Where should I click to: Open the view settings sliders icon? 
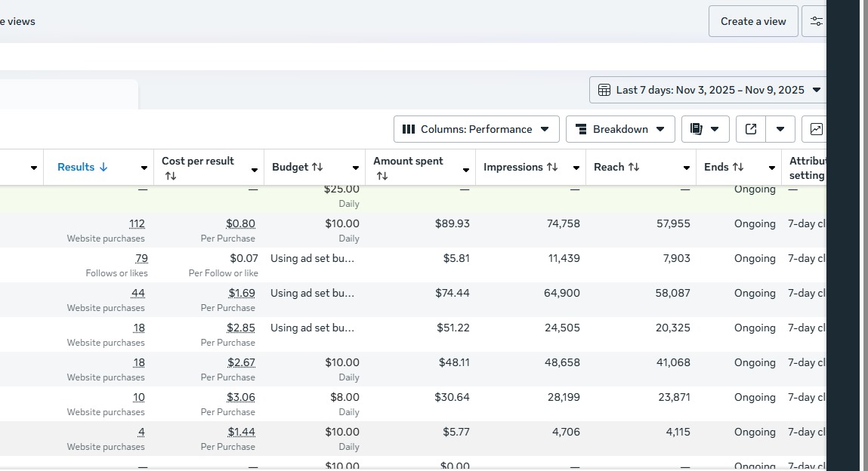tap(816, 21)
